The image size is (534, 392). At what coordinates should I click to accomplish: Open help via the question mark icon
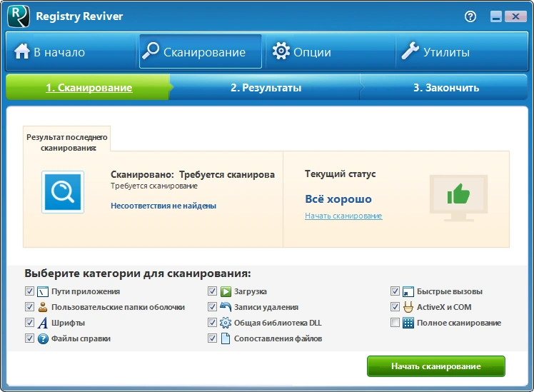470,16
